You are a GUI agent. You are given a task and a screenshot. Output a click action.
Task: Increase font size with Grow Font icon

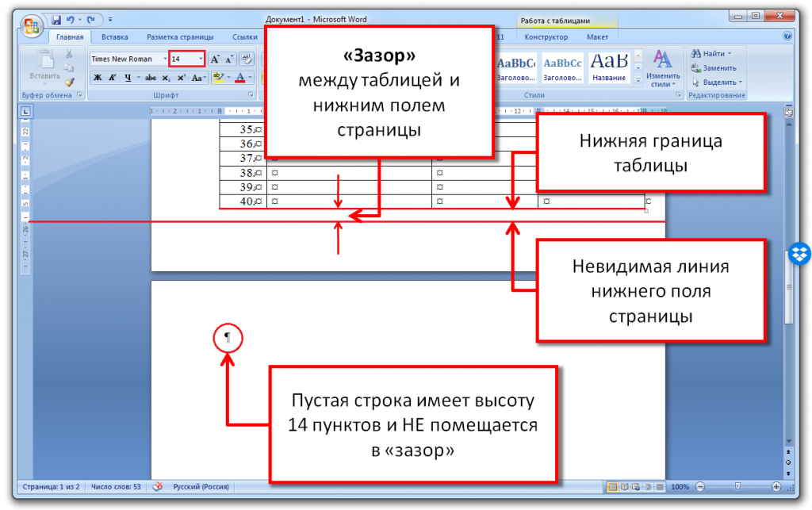pos(215,59)
